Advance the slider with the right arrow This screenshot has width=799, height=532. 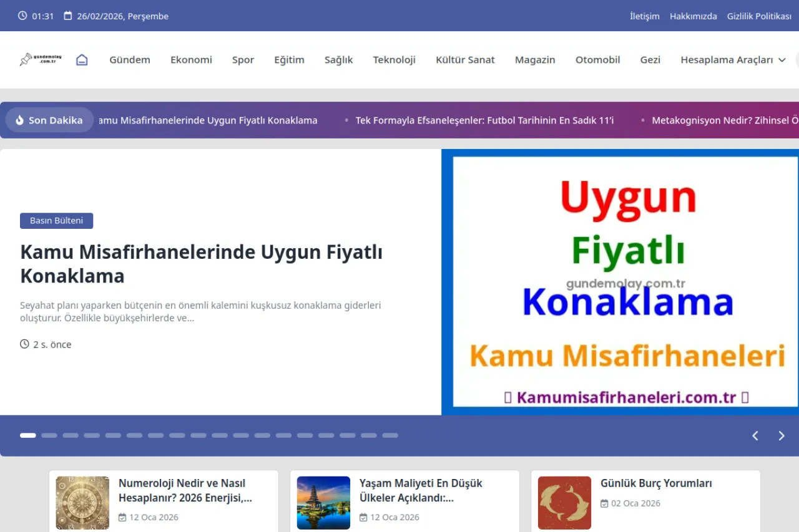(x=781, y=435)
